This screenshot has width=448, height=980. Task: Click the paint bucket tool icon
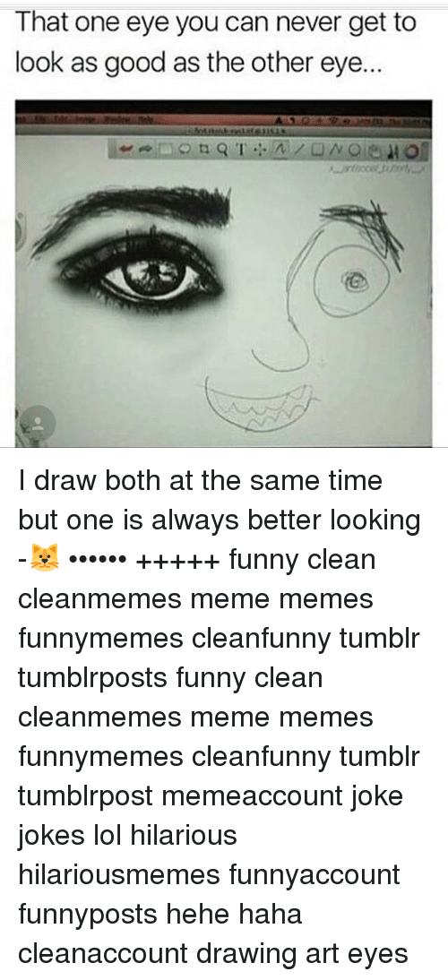374,150
